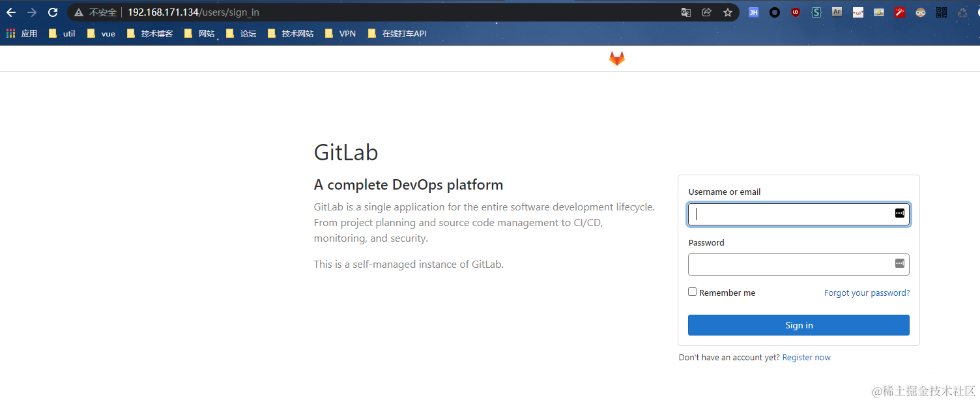Click the 'Password' field label

tap(706, 243)
